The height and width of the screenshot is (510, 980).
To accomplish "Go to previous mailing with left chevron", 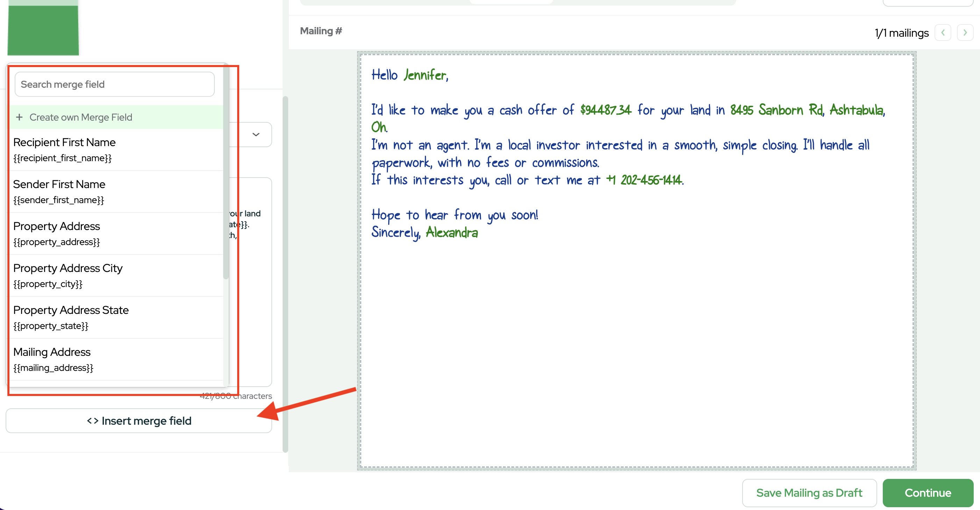I will (x=943, y=33).
